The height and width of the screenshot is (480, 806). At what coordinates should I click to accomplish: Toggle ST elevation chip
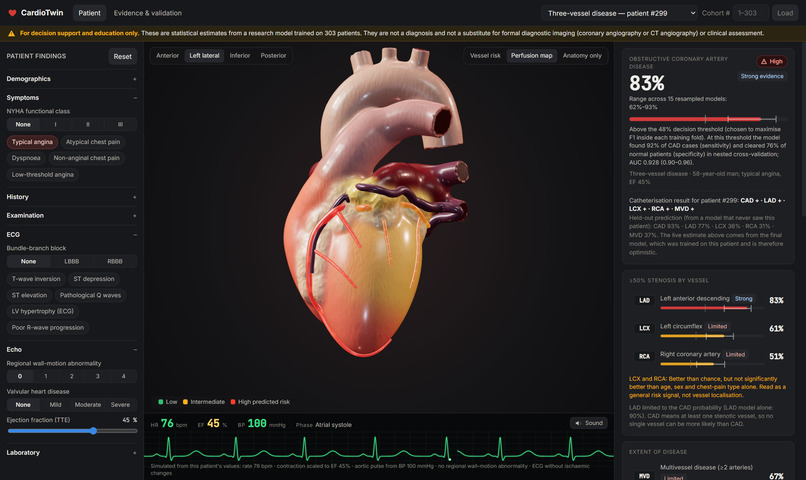click(x=29, y=296)
